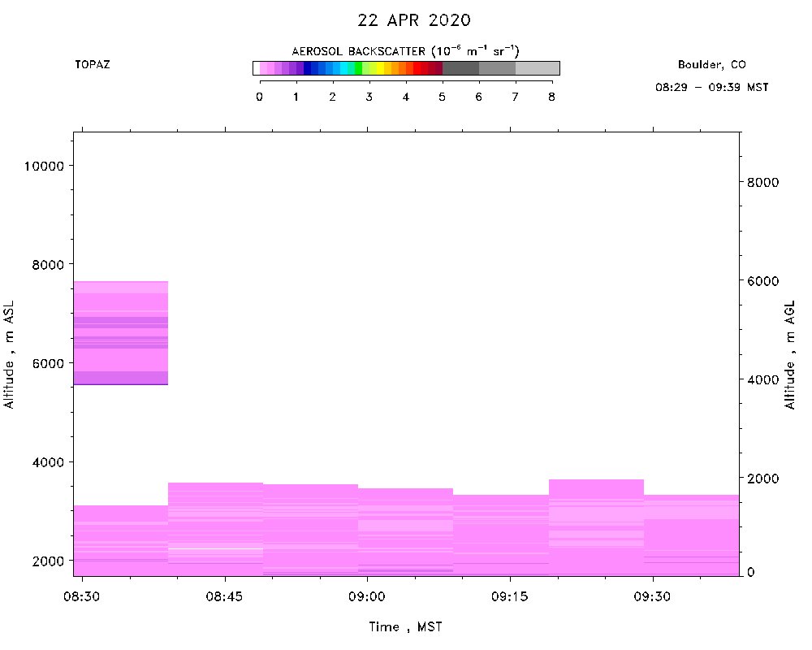
Task: Click the left axis label '2000'
Action: [x=48, y=561]
